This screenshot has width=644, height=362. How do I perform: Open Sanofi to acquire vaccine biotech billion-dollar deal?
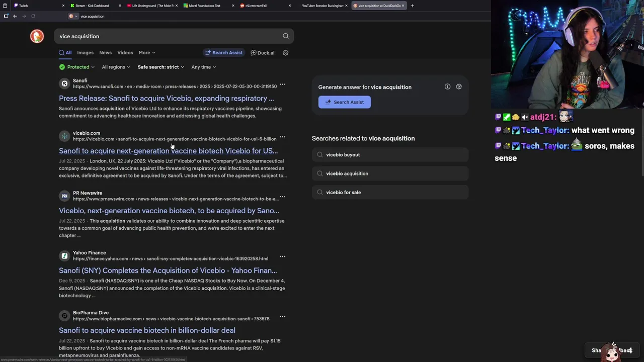147,330
